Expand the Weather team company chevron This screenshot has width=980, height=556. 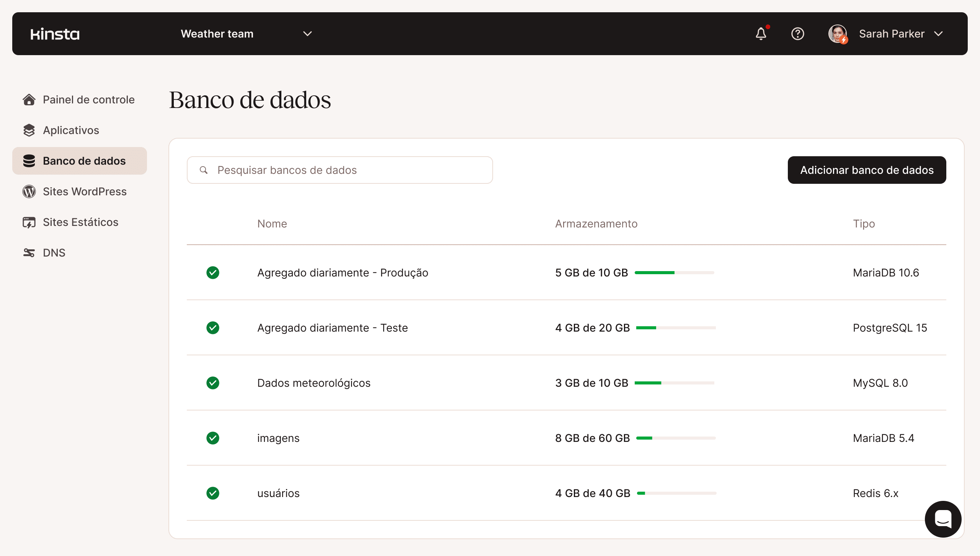coord(307,34)
